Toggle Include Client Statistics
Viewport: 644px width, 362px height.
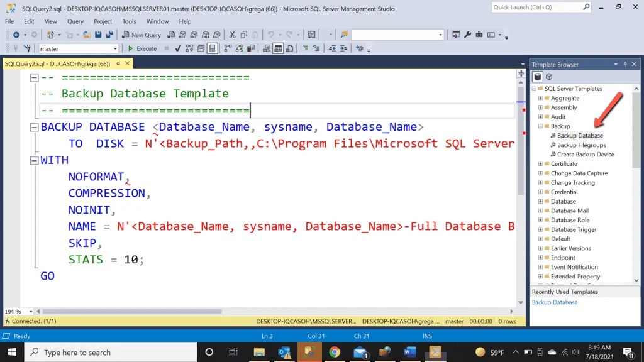251,48
